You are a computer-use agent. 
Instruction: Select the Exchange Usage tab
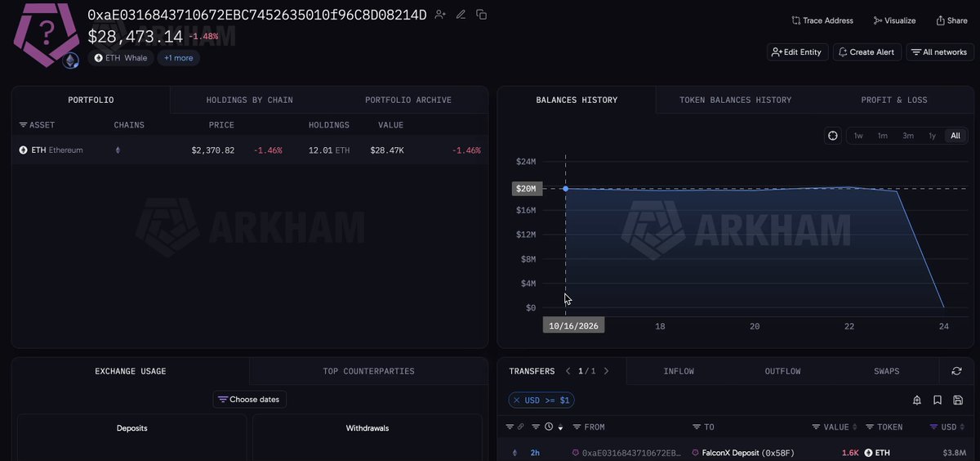[131, 371]
